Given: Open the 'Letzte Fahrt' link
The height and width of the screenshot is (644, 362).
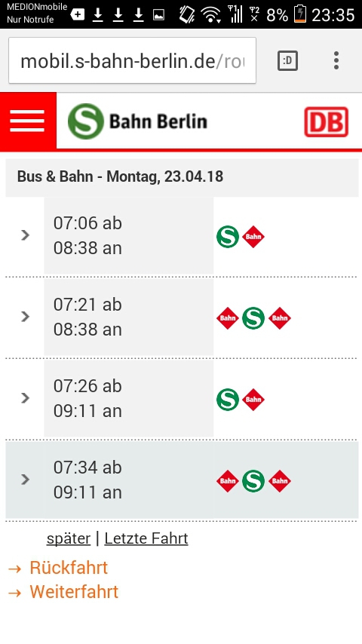Looking at the screenshot, I should coord(146,538).
